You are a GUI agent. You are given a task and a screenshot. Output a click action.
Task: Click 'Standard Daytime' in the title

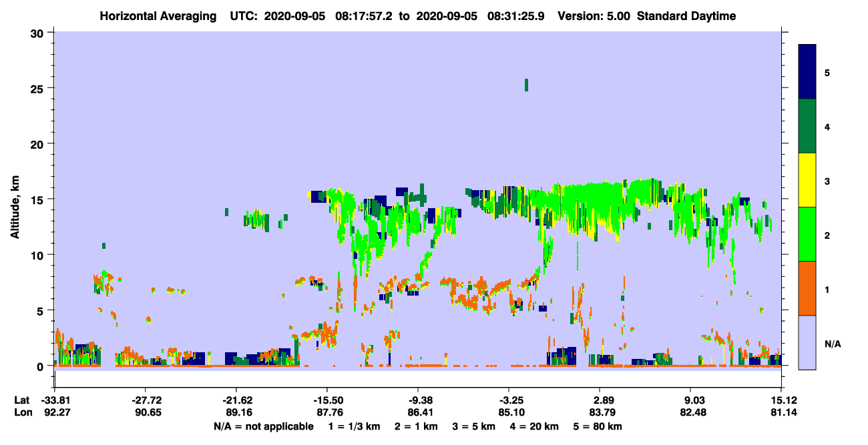686,16
